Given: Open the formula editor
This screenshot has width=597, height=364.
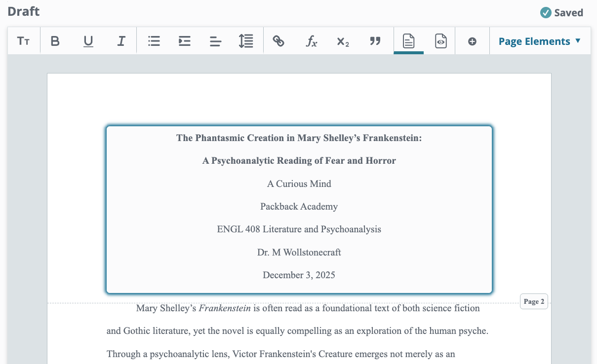Looking at the screenshot, I should (312, 41).
